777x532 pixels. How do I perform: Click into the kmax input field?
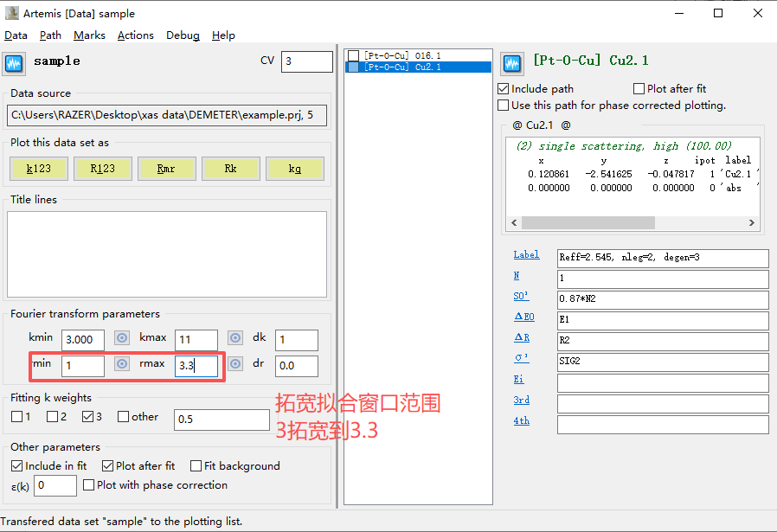pos(196,340)
